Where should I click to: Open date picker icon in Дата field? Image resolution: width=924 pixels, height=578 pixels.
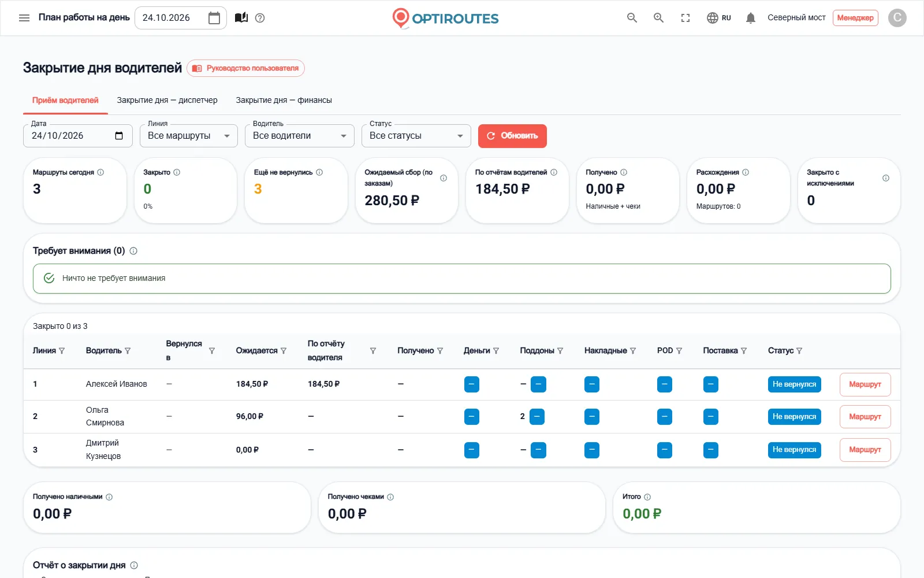(119, 136)
